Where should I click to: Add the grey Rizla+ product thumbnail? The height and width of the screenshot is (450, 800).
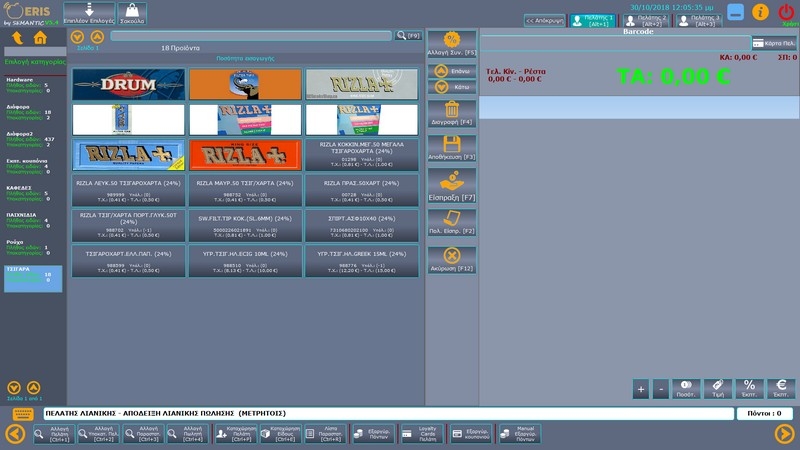pos(362,84)
